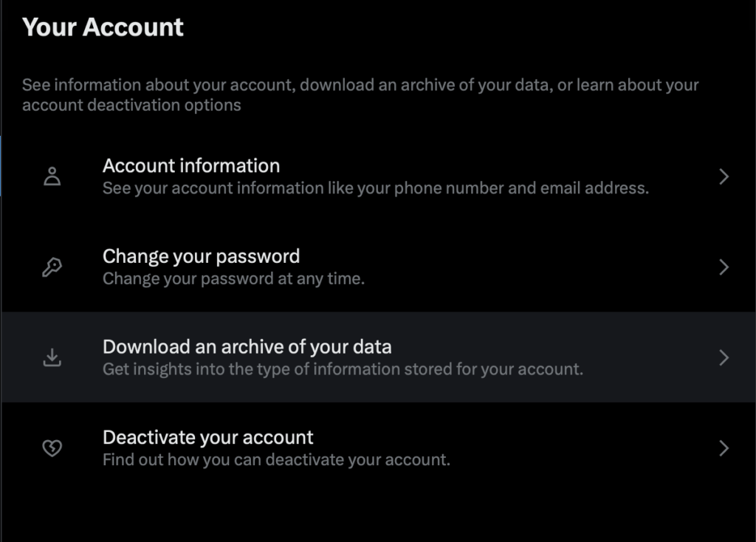Image resolution: width=756 pixels, height=542 pixels.
Task: Open the Deactivate your account chevron
Action: click(723, 447)
